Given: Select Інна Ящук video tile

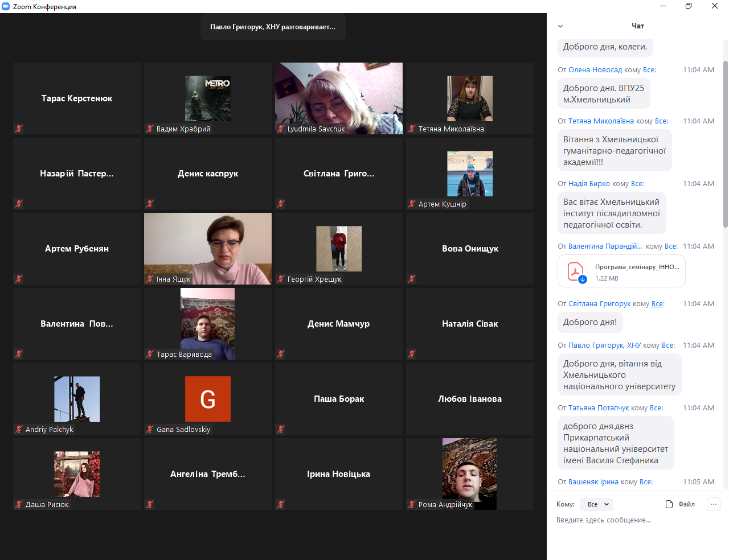Looking at the screenshot, I should pyautogui.click(x=208, y=248).
